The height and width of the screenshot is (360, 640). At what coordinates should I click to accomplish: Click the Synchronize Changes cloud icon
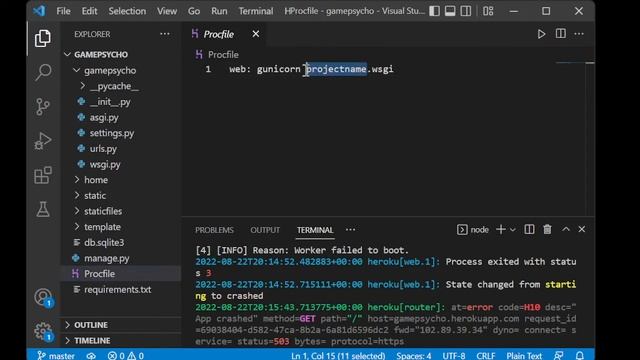(x=91, y=356)
